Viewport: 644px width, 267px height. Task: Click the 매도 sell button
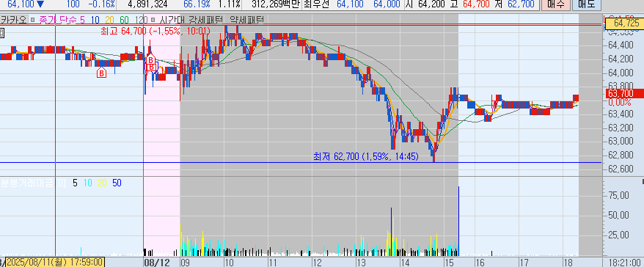pos(587,4)
